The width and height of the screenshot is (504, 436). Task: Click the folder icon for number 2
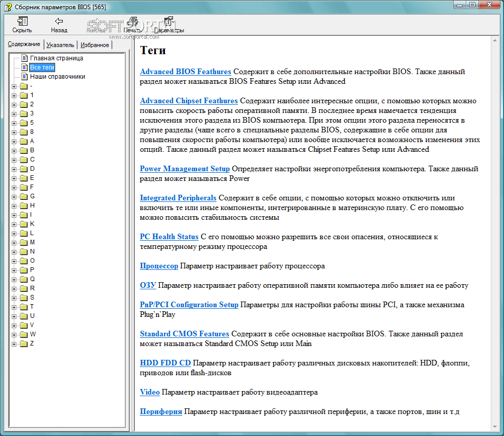pyautogui.click(x=24, y=105)
